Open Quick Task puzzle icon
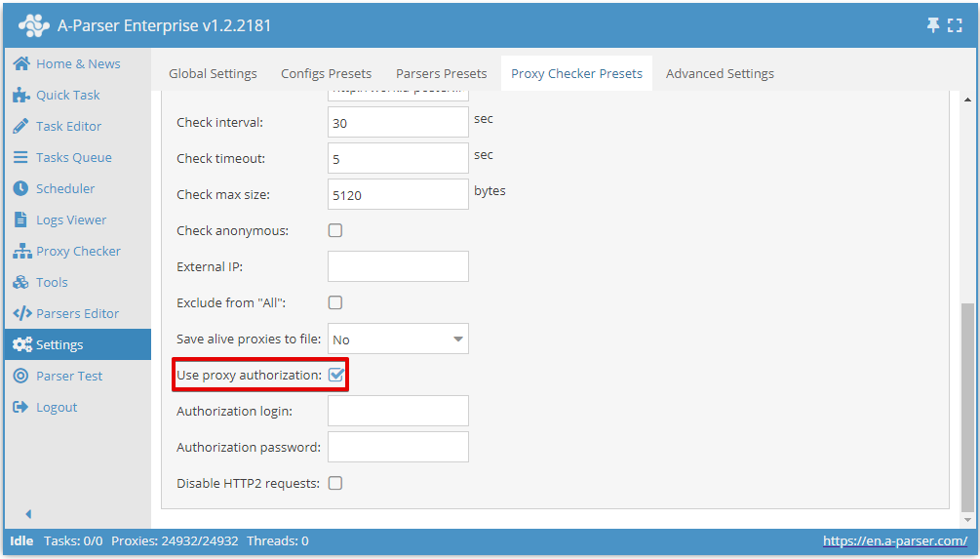Viewport: 980px width, 559px height. tap(20, 95)
